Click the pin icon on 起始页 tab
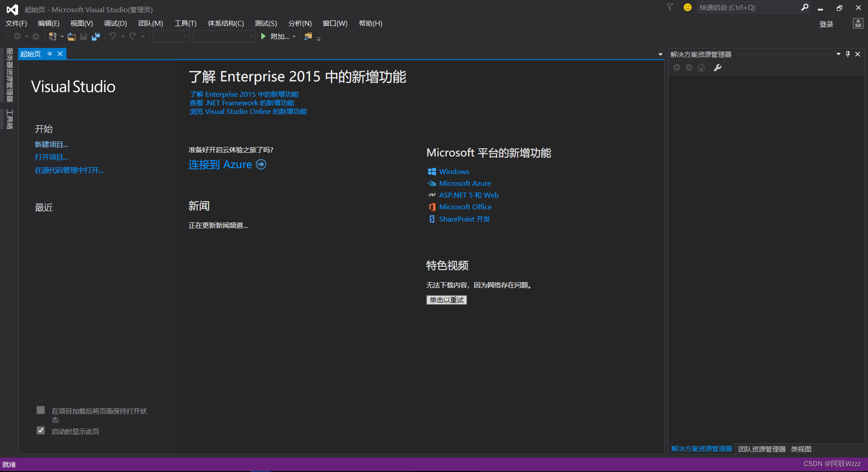868x472 pixels. coord(50,54)
